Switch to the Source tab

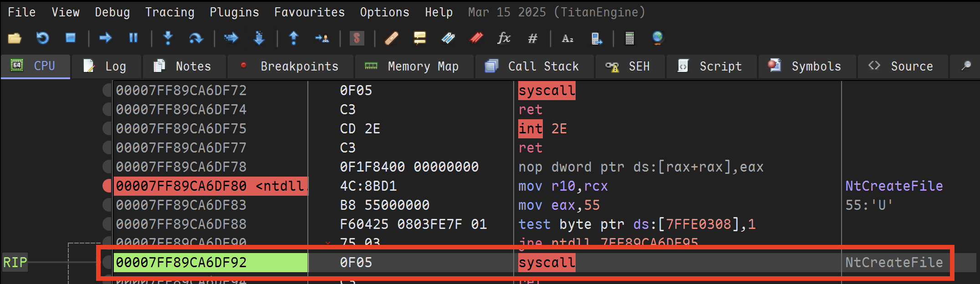[x=903, y=66]
